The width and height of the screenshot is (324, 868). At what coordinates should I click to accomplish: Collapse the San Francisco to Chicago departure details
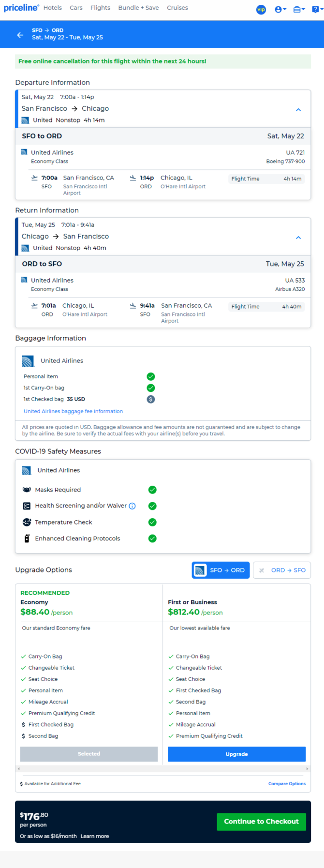298,110
